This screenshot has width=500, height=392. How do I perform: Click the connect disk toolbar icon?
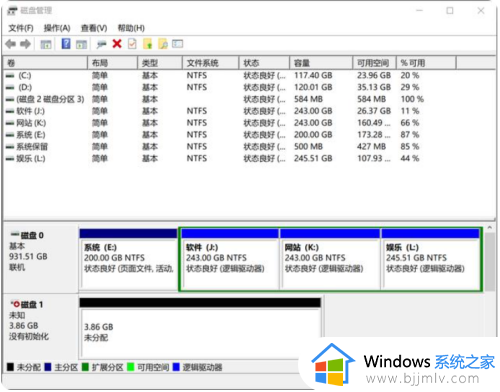tap(101, 44)
